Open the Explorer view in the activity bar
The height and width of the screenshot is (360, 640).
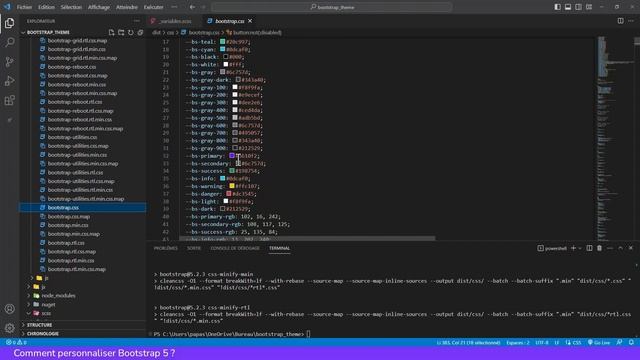9,23
